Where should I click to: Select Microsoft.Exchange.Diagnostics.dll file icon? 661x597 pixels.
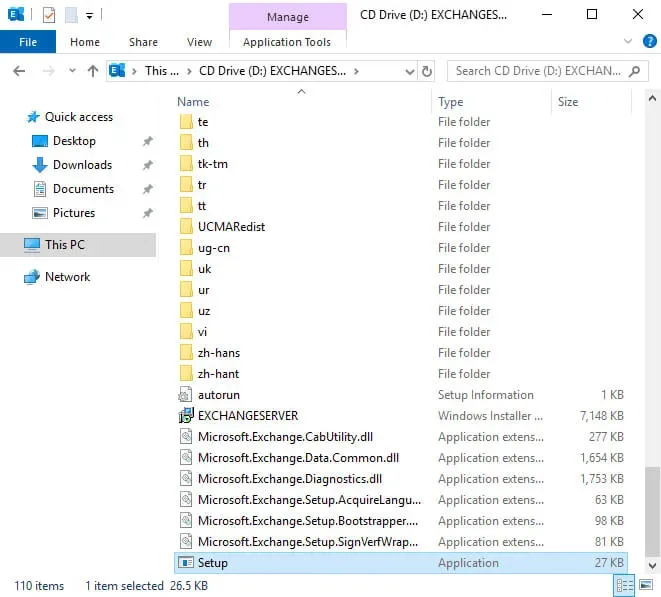pos(186,479)
